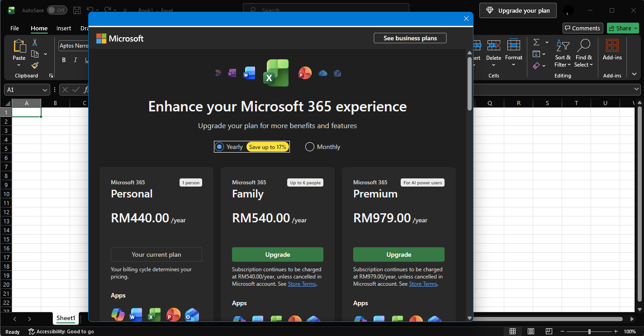Select the column A header
Screen dimensions: 644x336
coord(26,103)
